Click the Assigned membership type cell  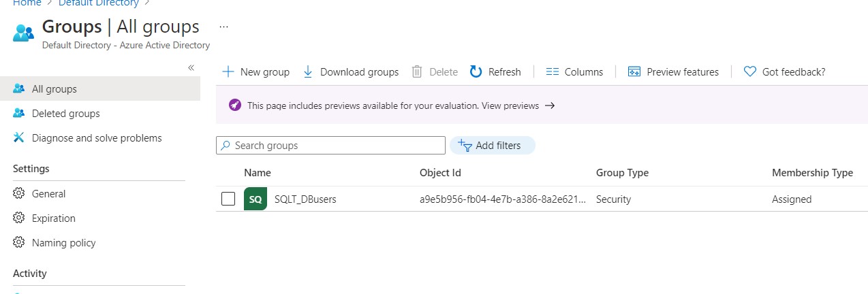[x=792, y=199]
